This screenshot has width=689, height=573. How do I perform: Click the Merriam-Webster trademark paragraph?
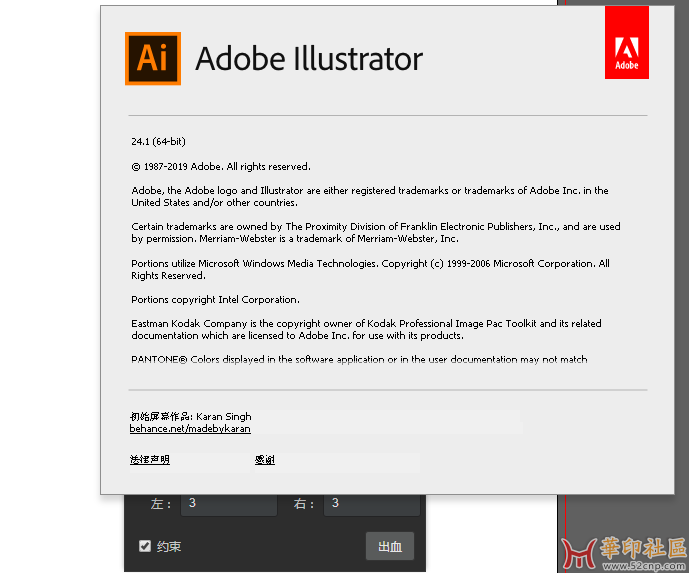pyautogui.click(x=376, y=232)
